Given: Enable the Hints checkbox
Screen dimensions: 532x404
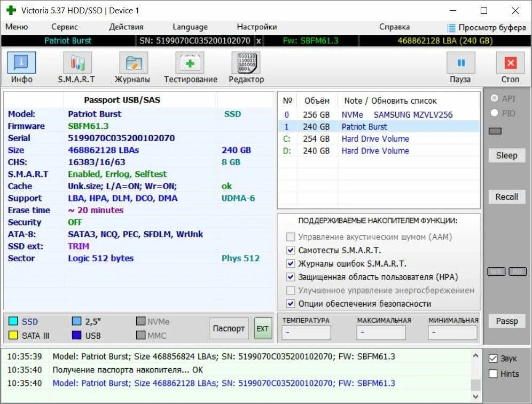Looking at the screenshot, I should [x=493, y=374].
